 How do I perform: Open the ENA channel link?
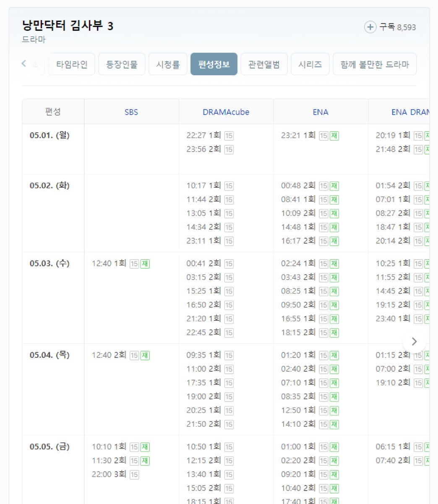321,112
